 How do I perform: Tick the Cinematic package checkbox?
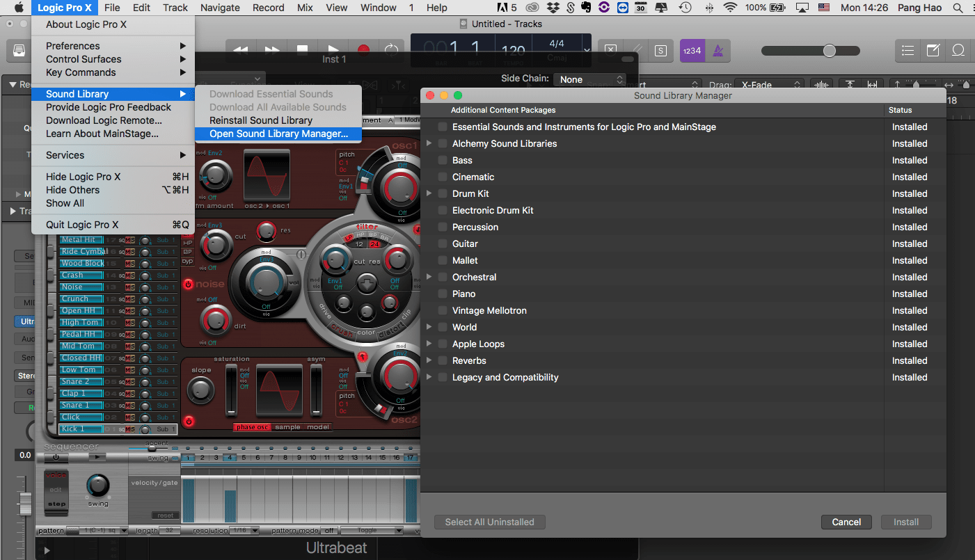pos(443,177)
